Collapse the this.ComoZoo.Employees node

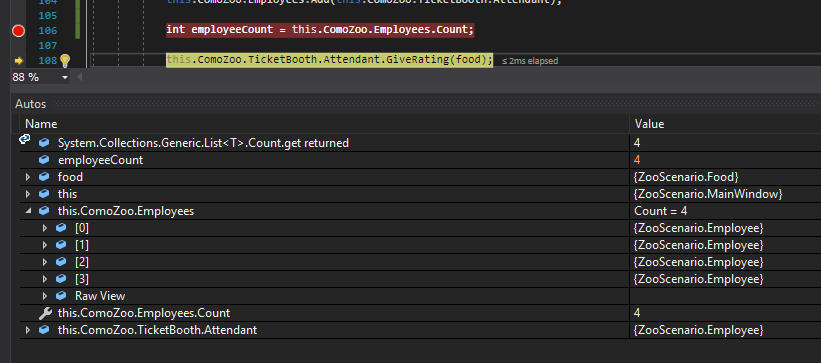(x=28, y=211)
